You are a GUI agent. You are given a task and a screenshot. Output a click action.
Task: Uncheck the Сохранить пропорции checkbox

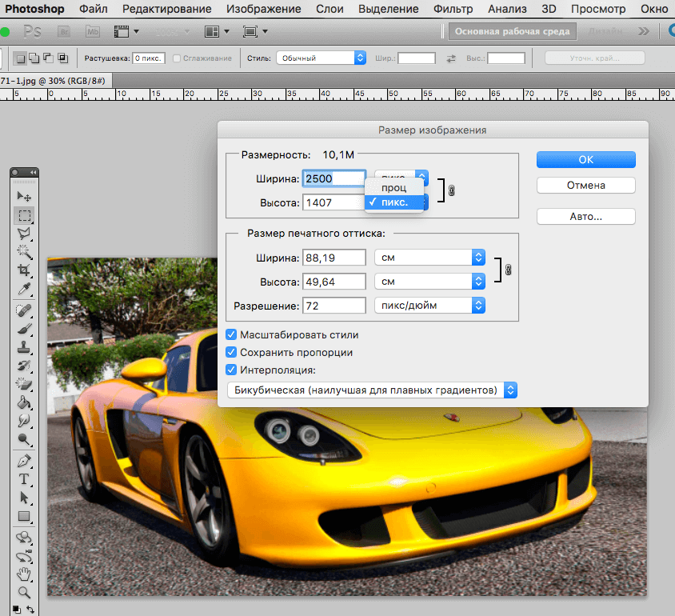232,352
